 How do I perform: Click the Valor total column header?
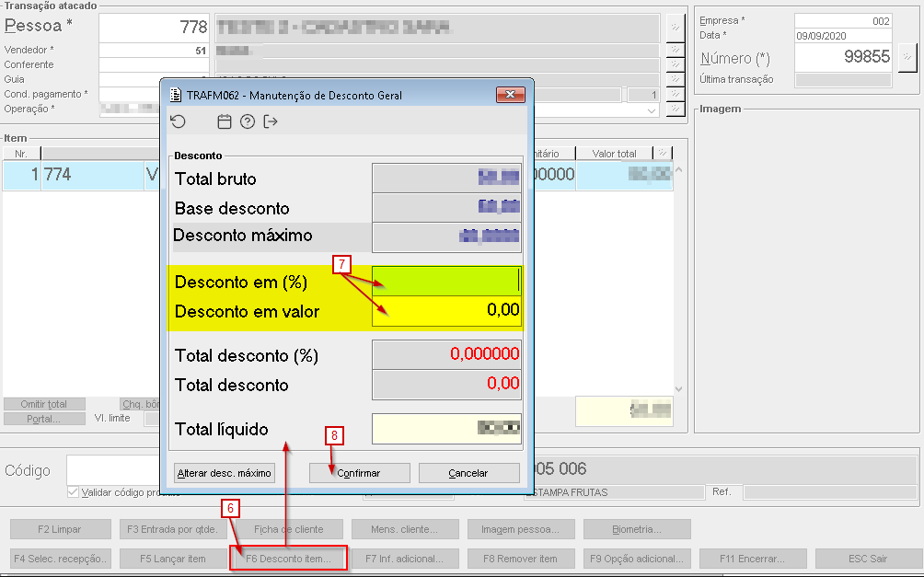pyautogui.click(x=614, y=154)
